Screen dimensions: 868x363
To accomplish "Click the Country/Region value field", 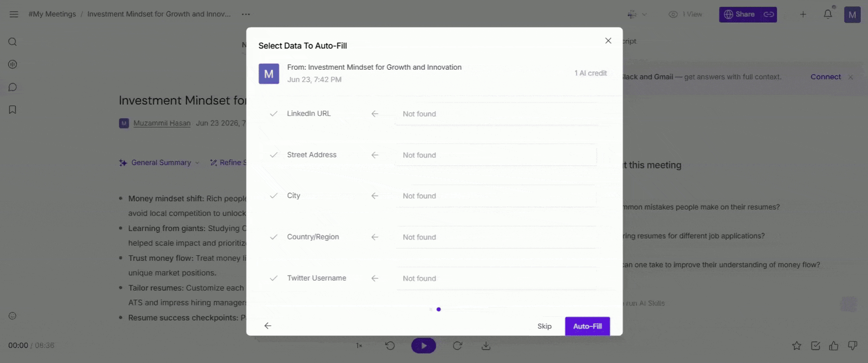I will click(496, 237).
